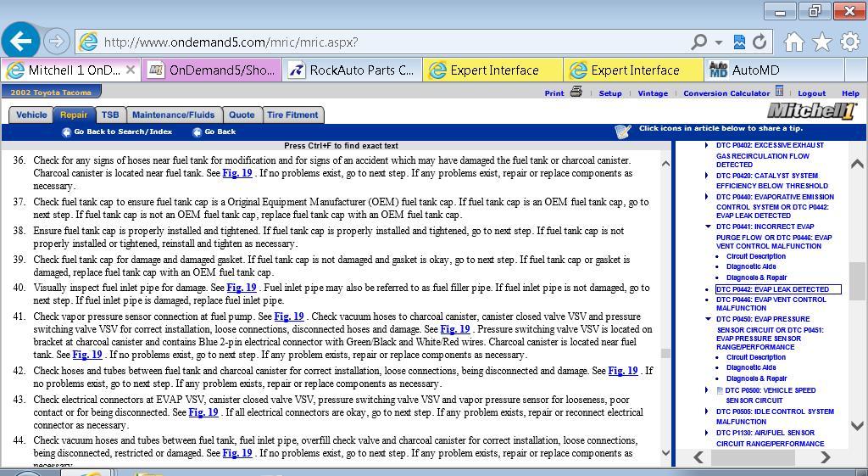This screenshot has height=476, width=868.
Task: Open the Setup link
Action: point(610,93)
